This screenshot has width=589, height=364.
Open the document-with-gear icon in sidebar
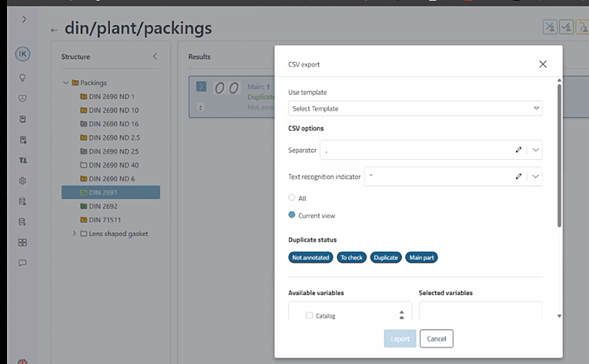click(x=23, y=140)
